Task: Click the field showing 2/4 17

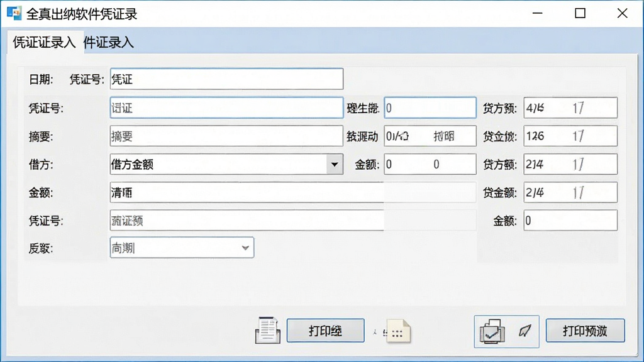Action: 570,192
